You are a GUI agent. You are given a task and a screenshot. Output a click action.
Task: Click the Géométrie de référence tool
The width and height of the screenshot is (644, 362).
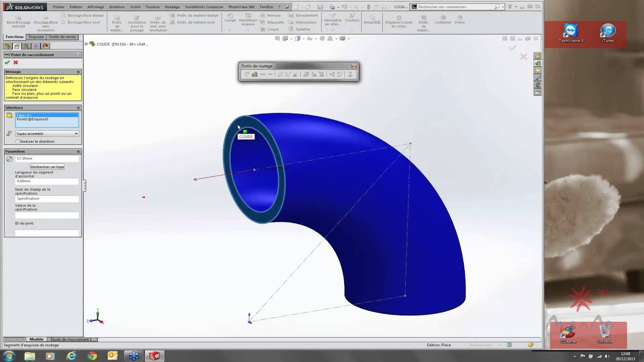333,20
